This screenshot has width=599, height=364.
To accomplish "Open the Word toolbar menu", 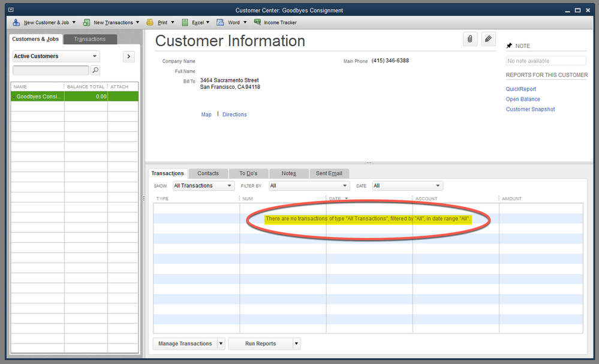I will click(233, 23).
